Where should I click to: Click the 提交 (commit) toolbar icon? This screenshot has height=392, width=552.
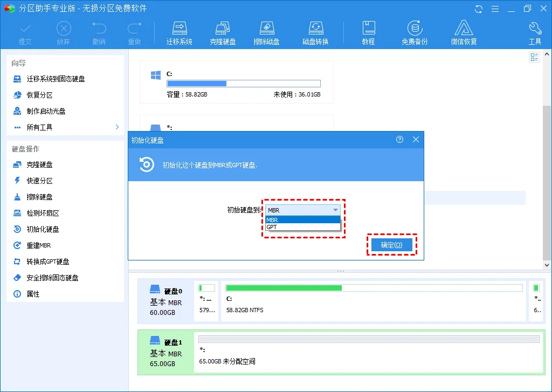click(x=25, y=33)
